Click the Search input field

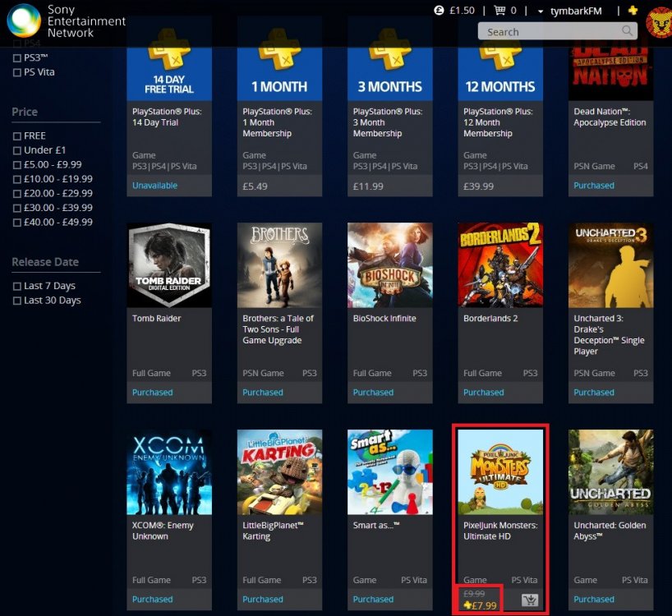point(558,31)
